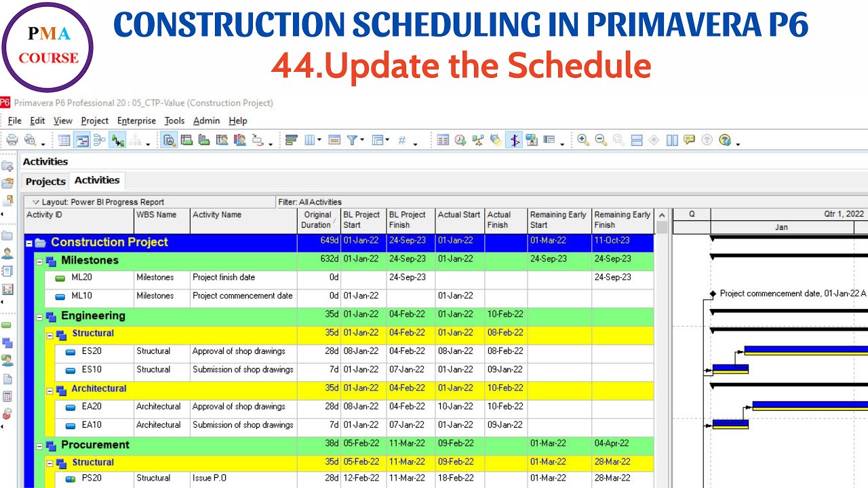Sort by Actual Start column header
The image size is (868, 488).
[459, 220]
